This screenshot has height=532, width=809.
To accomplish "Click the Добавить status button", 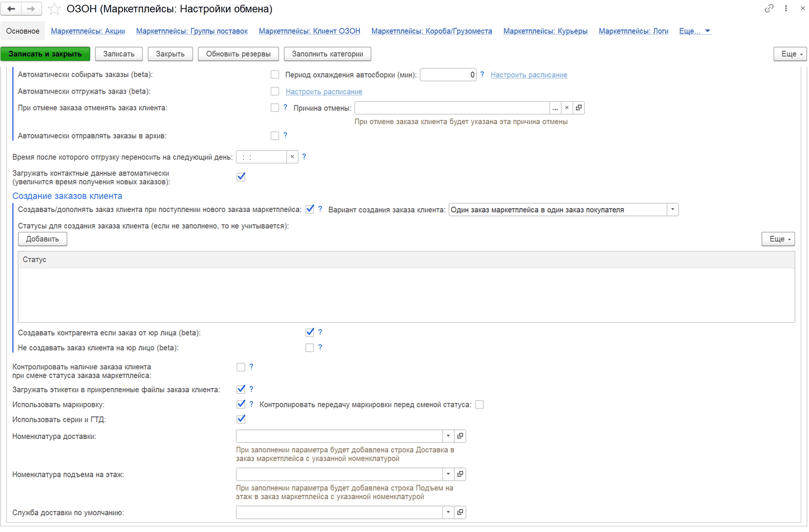I will (x=43, y=239).
